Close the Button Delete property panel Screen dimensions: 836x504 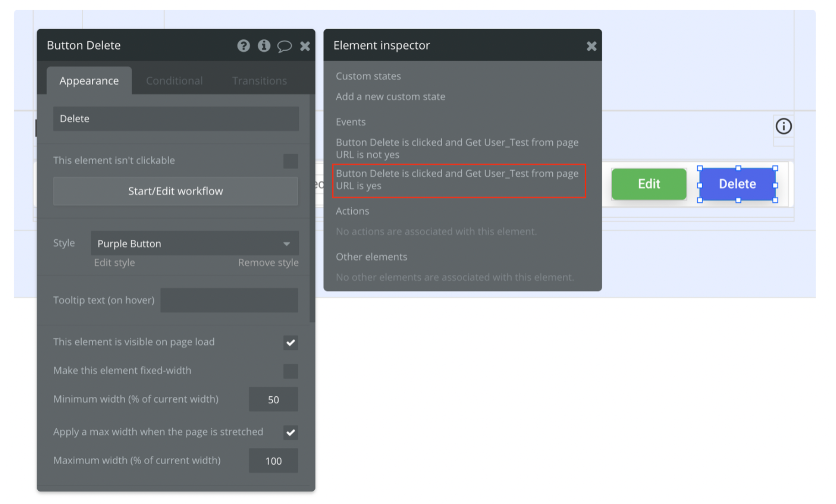coord(305,46)
